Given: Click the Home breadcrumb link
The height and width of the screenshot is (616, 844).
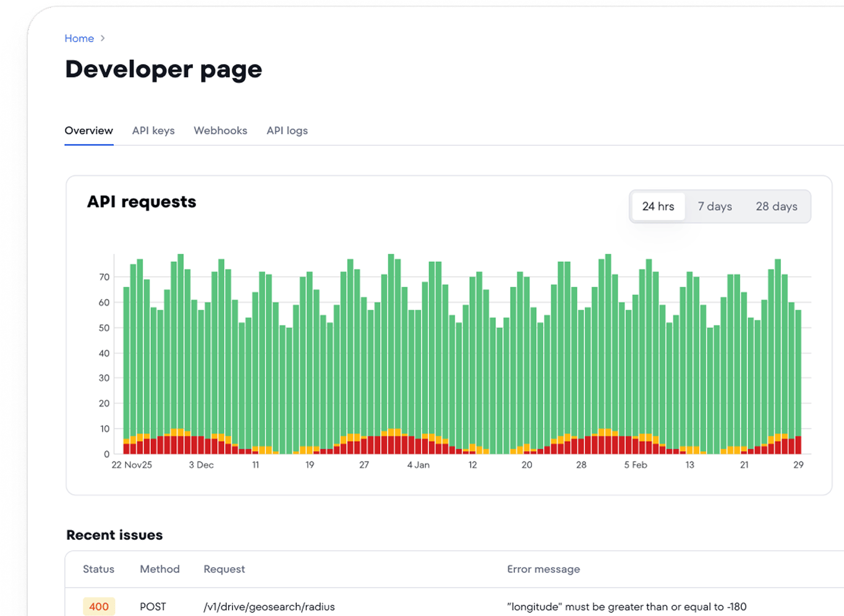Looking at the screenshot, I should (x=79, y=38).
